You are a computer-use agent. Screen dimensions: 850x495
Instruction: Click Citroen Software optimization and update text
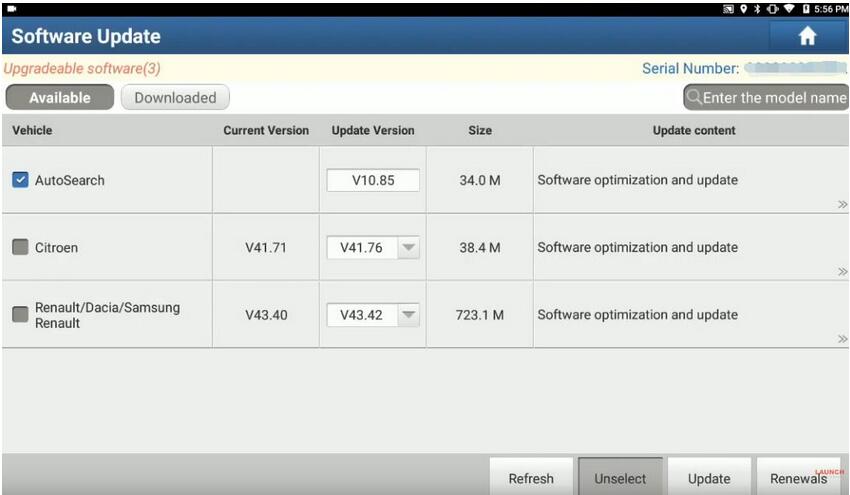click(x=638, y=247)
